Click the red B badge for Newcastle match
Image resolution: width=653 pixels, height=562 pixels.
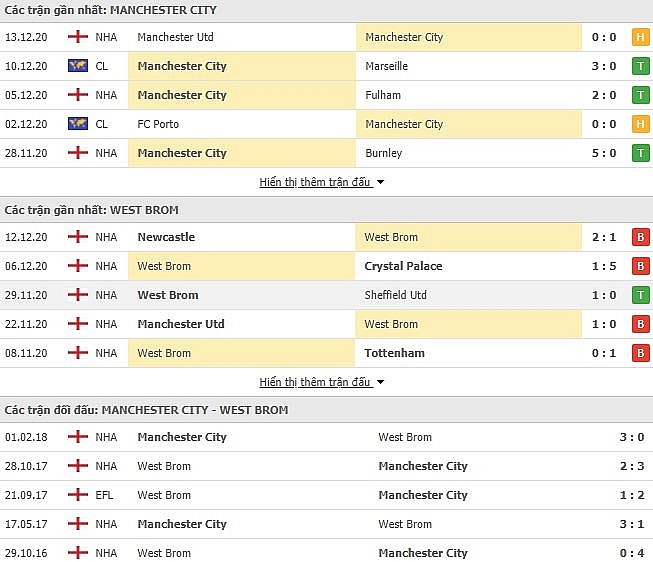click(640, 237)
